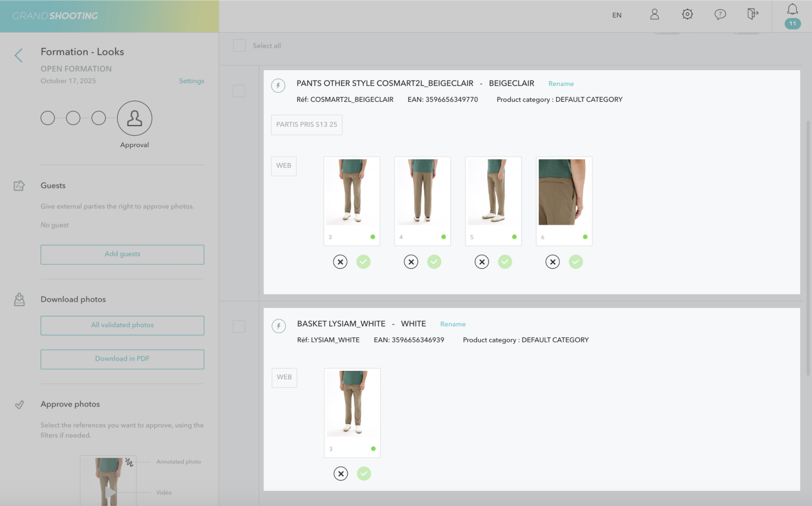Go to the first workflow step circle
This screenshot has width=812, height=506.
(48, 118)
